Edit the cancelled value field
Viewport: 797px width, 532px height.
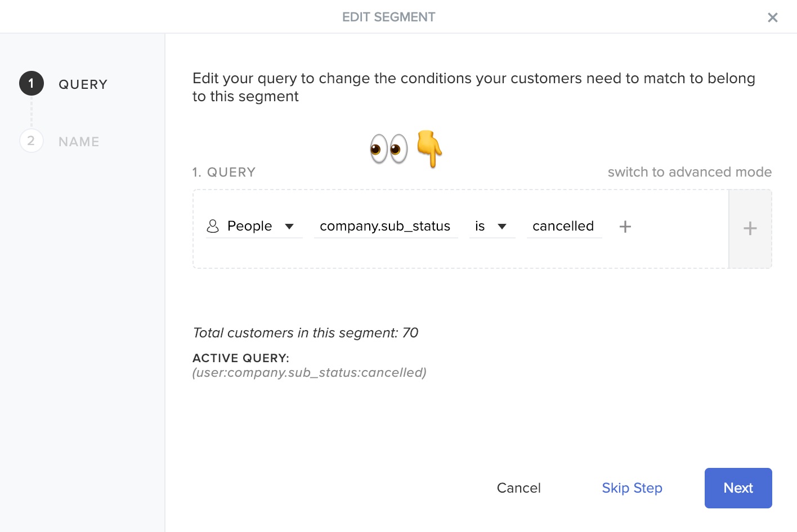pyautogui.click(x=564, y=226)
